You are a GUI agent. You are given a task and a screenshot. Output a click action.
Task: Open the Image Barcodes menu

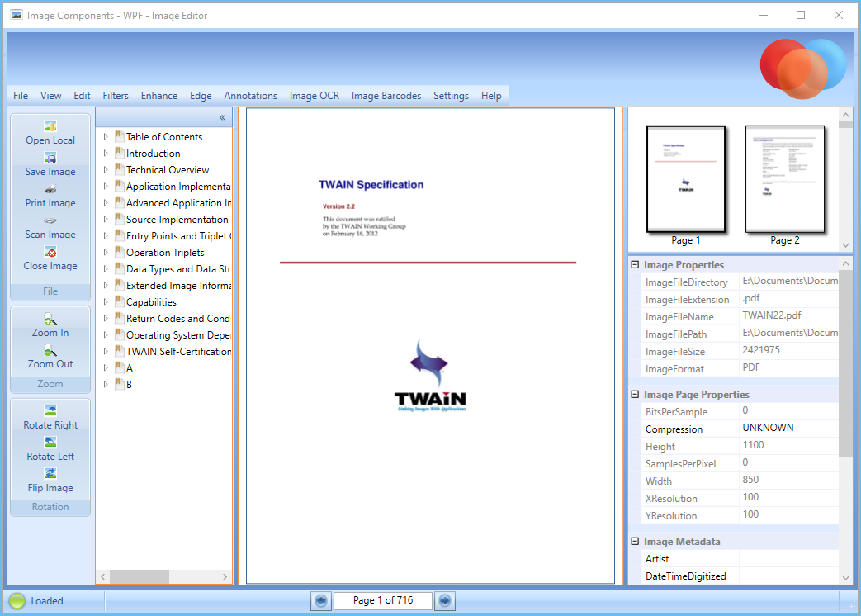(386, 96)
